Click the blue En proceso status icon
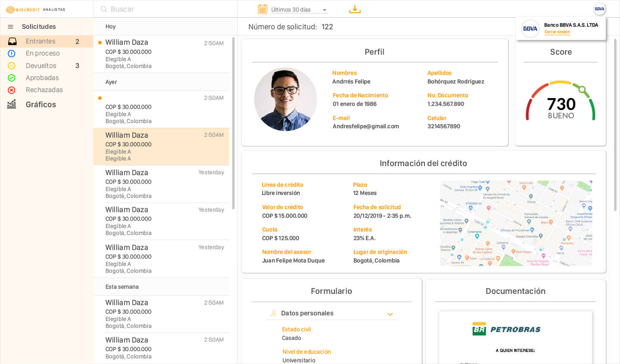This screenshot has width=620, height=364. tap(12, 53)
